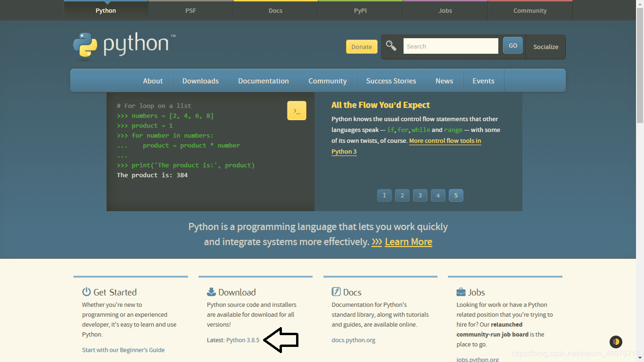This screenshot has height=362, width=644.
Task: Click the Download section arrow icon
Action: point(211,292)
